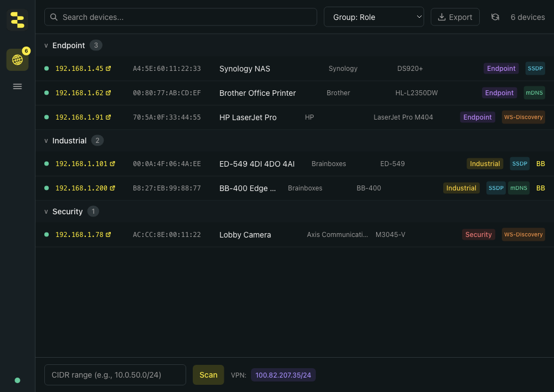
Task: Click the BB badge on BB-400 row
Action: click(x=540, y=188)
